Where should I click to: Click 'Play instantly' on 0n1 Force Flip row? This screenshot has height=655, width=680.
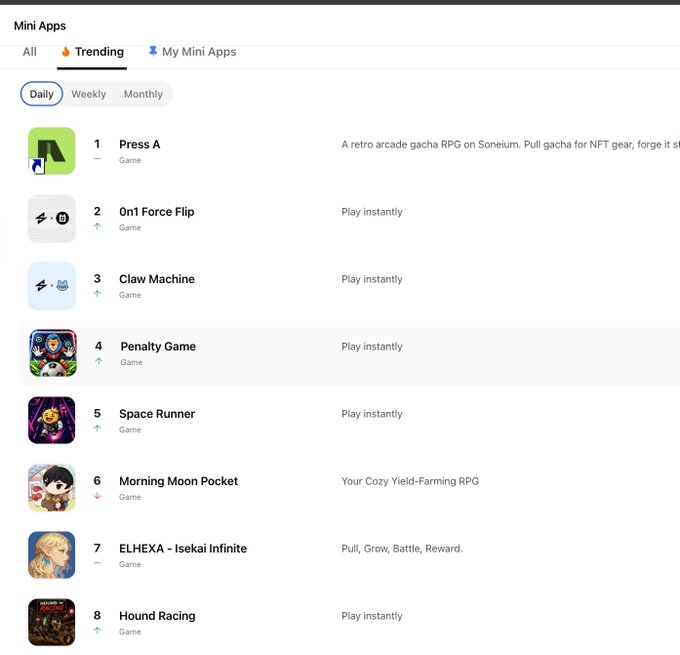click(372, 212)
